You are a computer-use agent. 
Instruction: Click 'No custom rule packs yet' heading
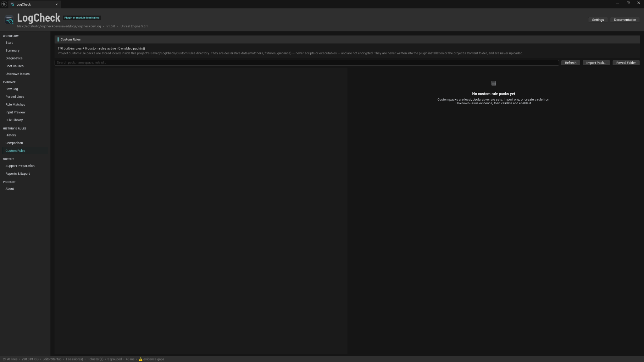pos(494,94)
